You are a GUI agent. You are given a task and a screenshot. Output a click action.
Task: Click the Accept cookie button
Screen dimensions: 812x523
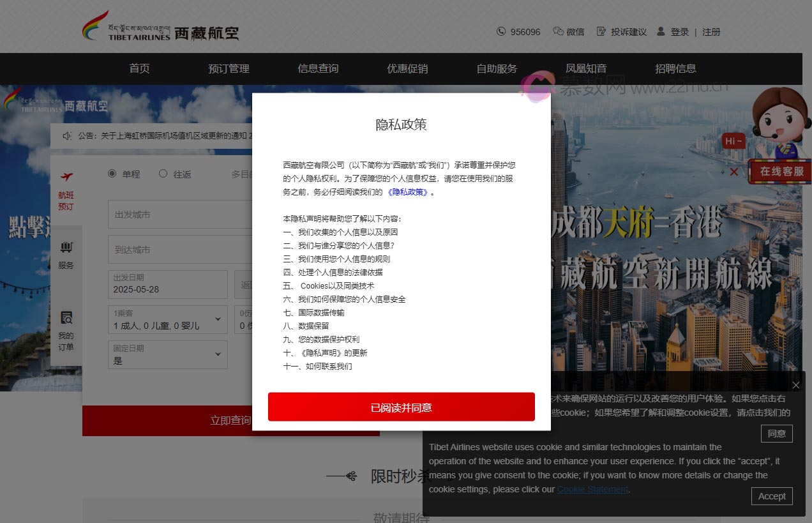pos(772,496)
